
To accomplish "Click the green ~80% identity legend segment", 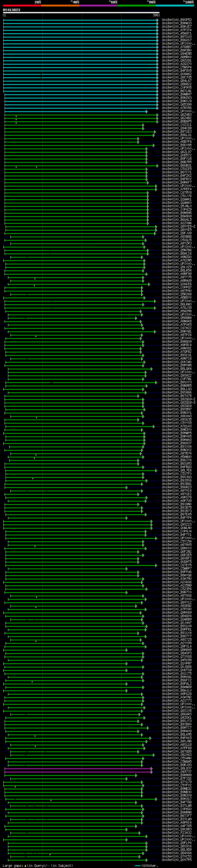I will 137,6.
